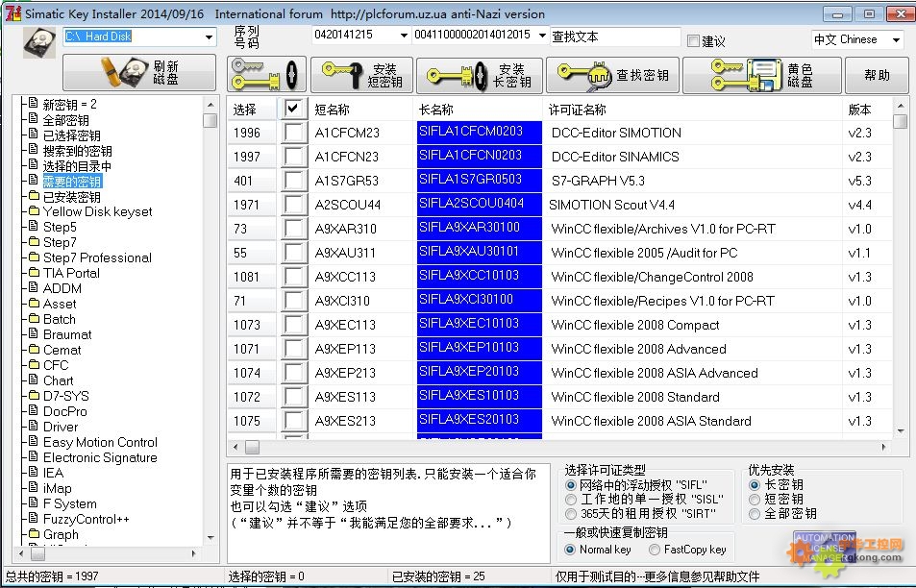Open the 0420141215 serial number dropdown
Viewport: 916px width, 588px height.
404,35
